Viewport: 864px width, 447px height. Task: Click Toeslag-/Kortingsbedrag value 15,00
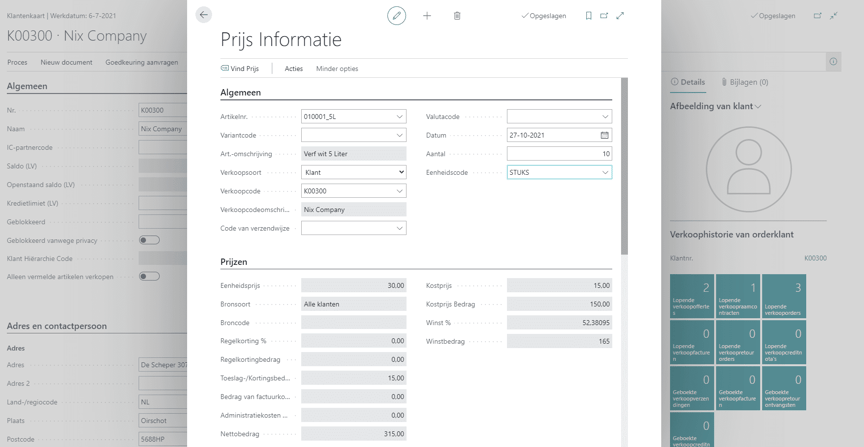(x=354, y=378)
